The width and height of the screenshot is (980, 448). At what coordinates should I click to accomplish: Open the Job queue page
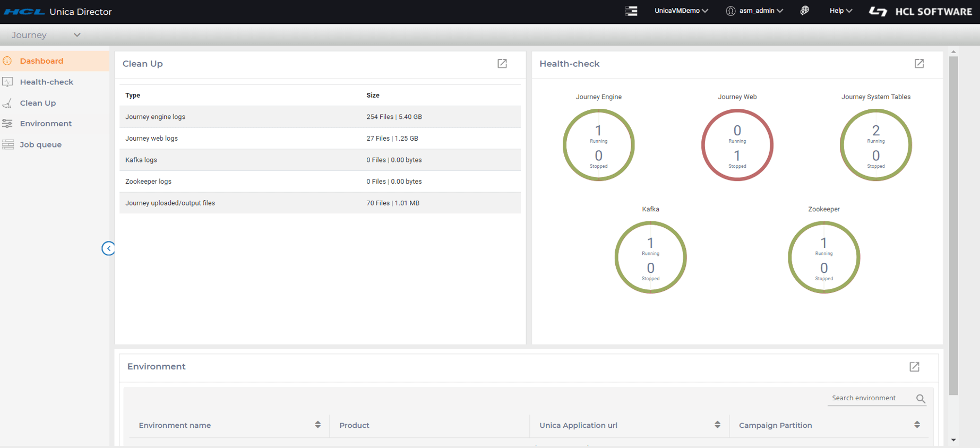tap(41, 144)
